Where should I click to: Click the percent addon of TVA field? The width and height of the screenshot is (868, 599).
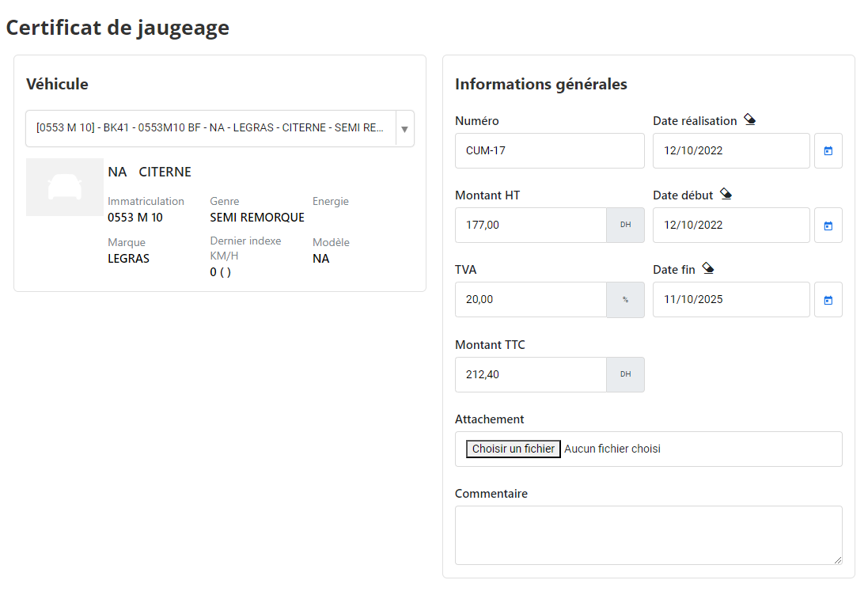click(x=626, y=299)
